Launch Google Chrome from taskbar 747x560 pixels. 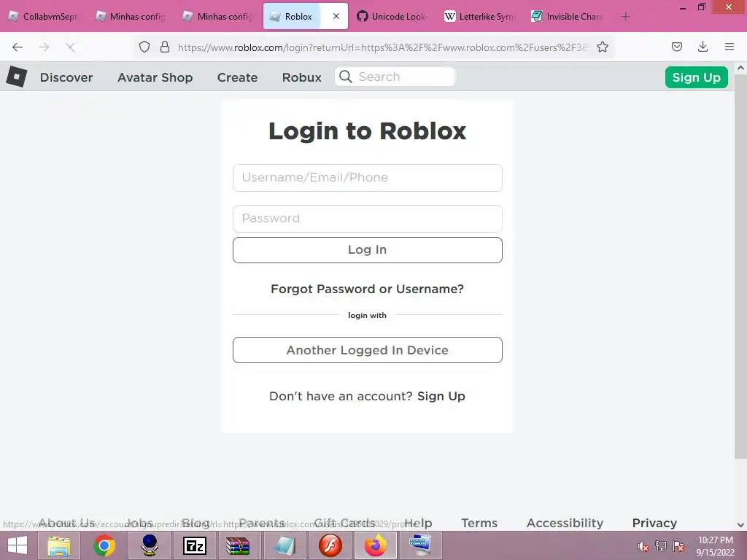click(104, 545)
